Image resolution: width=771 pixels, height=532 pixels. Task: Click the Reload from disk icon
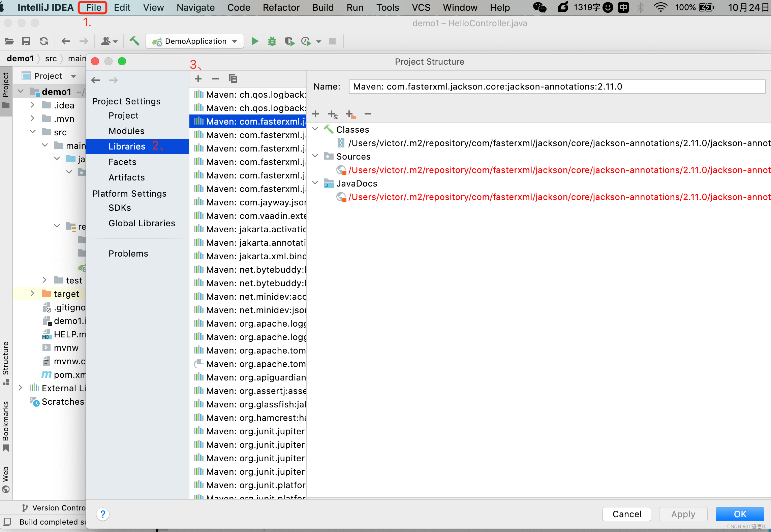point(44,41)
